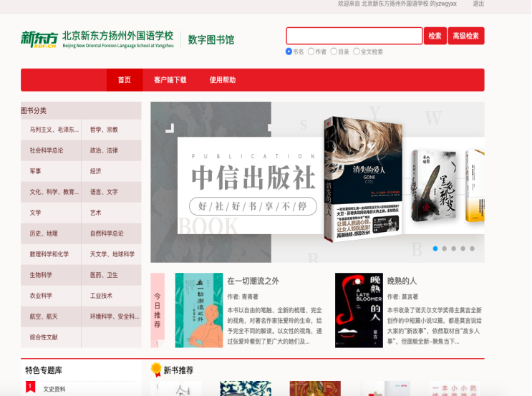Open category 哲学、宗教

(x=104, y=130)
